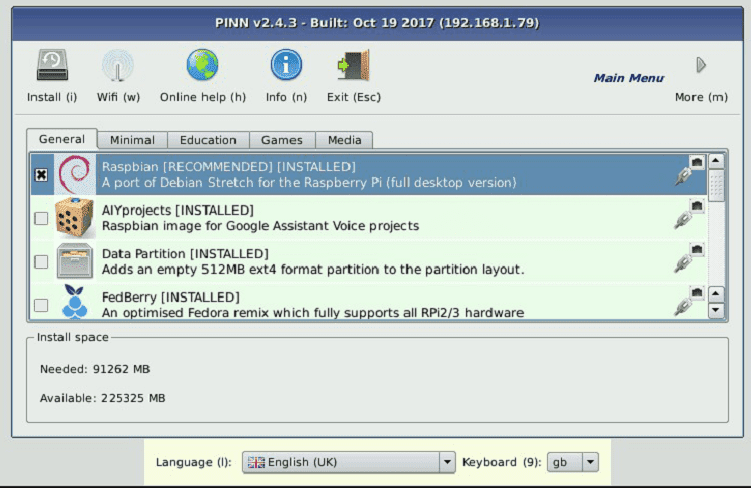Switch to the Games tab
Image resolution: width=751 pixels, height=488 pixels.
[282, 140]
